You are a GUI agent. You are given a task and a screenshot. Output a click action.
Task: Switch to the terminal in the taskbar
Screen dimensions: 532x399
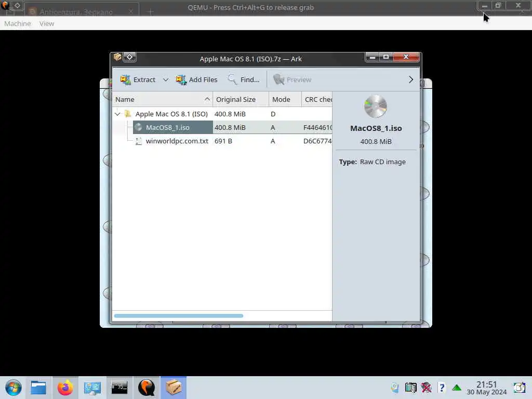[119, 388]
